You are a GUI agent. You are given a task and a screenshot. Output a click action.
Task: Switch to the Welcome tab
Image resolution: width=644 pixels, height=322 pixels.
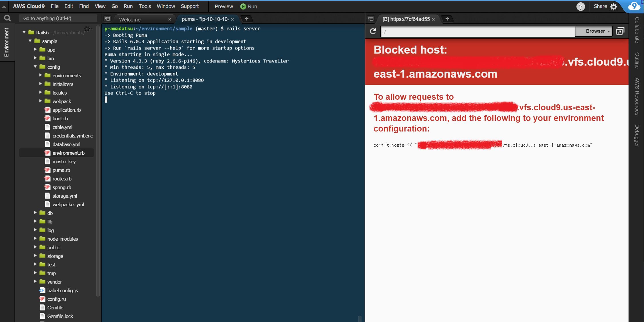click(130, 19)
